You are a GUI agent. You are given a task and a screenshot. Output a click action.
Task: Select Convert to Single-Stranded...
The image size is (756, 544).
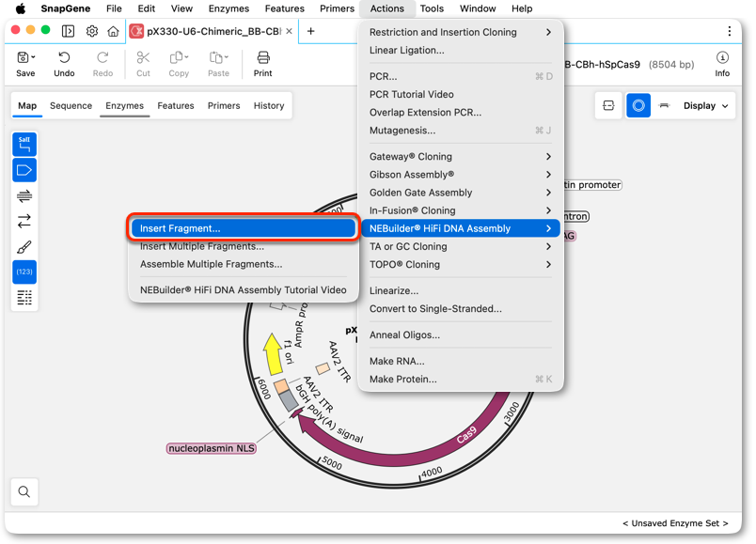pos(460,309)
